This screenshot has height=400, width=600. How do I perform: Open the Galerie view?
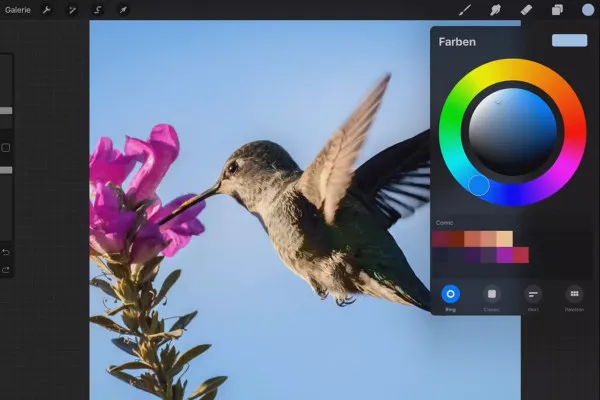tap(18, 10)
